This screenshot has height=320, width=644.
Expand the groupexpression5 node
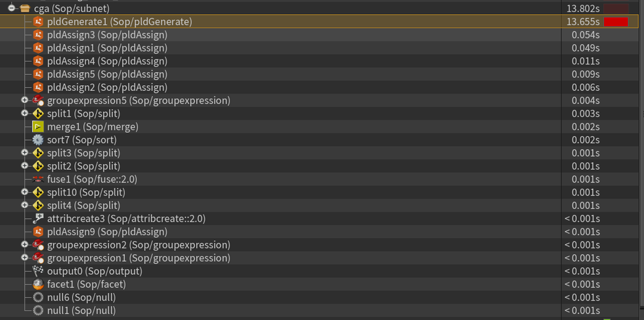pos(25,101)
